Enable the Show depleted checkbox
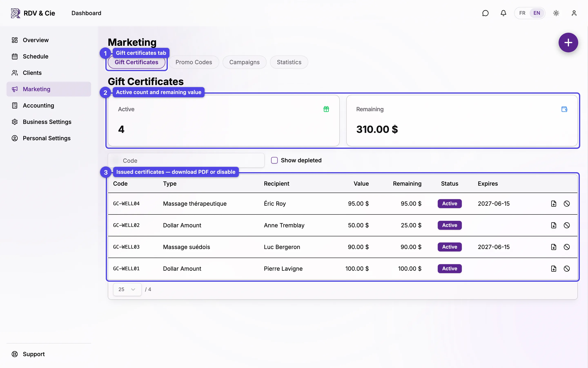Viewport: 588px width, 368px height. click(274, 160)
